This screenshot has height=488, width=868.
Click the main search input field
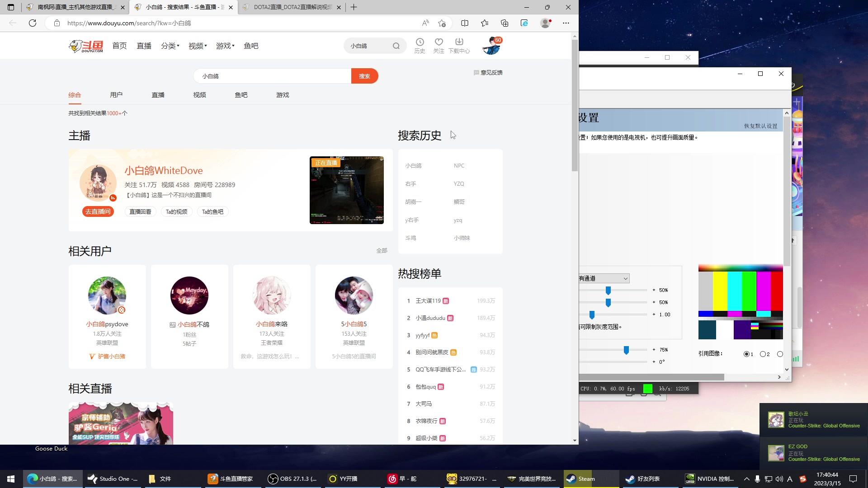click(273, 76)
